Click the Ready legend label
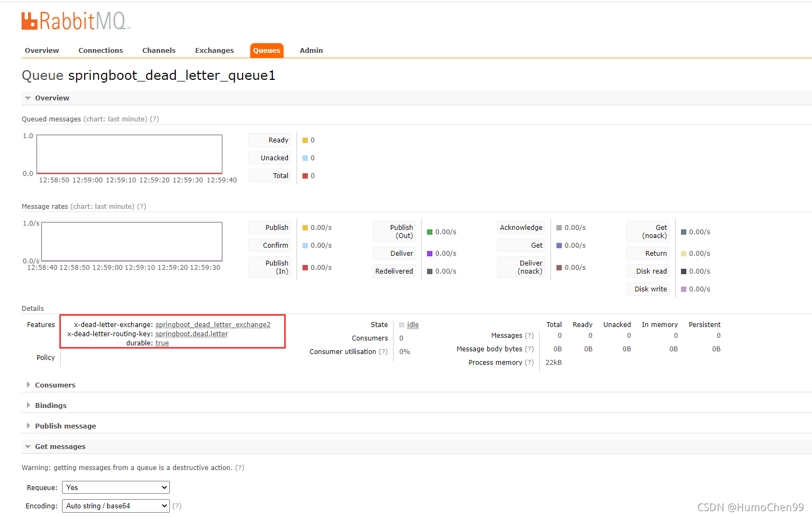This screenshot has height=517, width=812. [x=270, y=140]
